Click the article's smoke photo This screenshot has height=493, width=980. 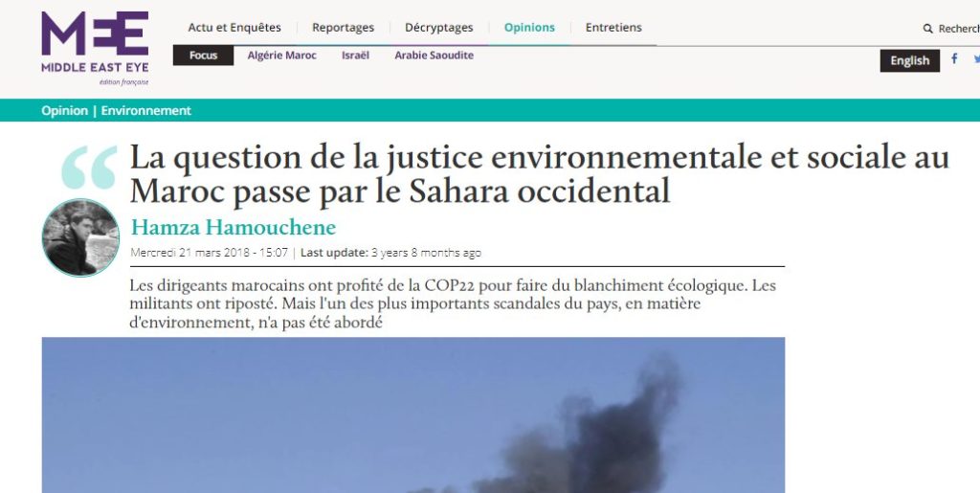pyautogui.click(x=413, y=415)
